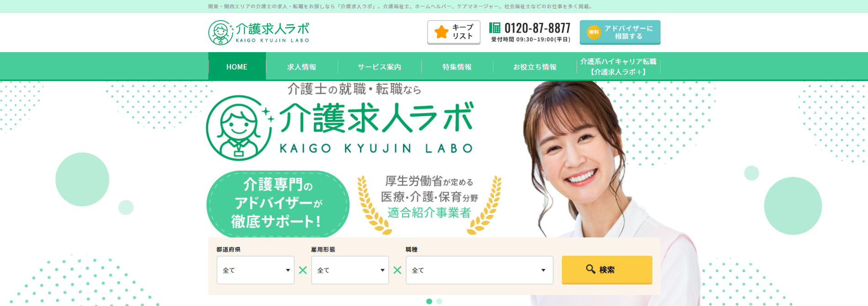868x306 pixels.
Task: Click the left laurel wreath icon
Action: click(373, 205)
